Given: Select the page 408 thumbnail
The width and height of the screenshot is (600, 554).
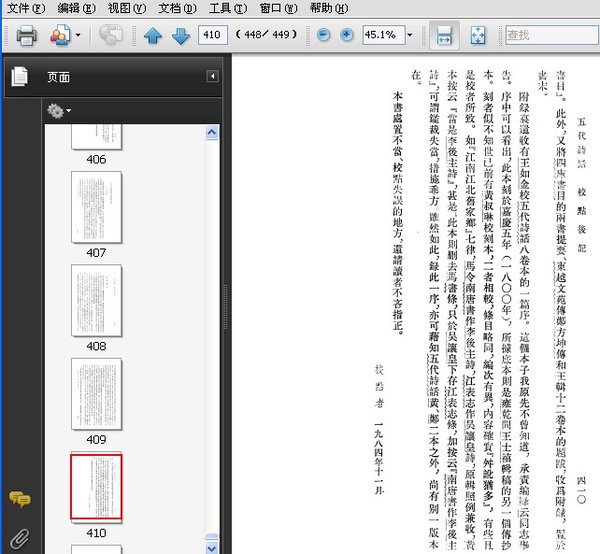Looking at the screenshot, I should pos(96,301).
